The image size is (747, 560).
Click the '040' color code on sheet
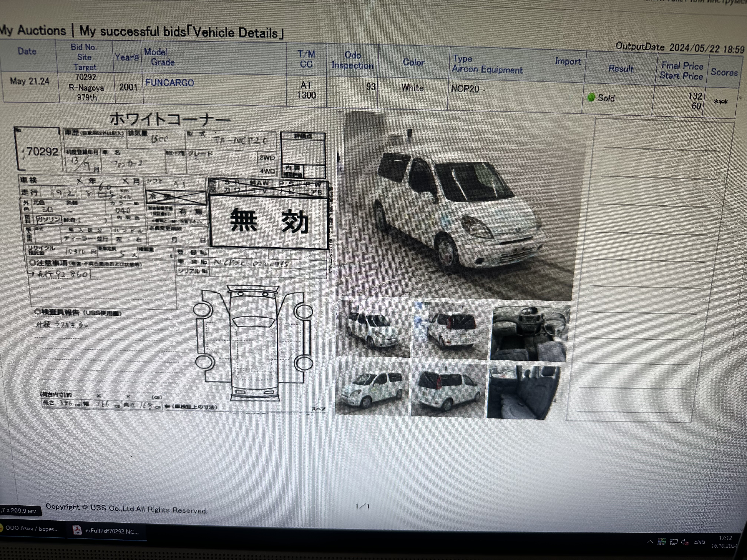coord(122,211)
